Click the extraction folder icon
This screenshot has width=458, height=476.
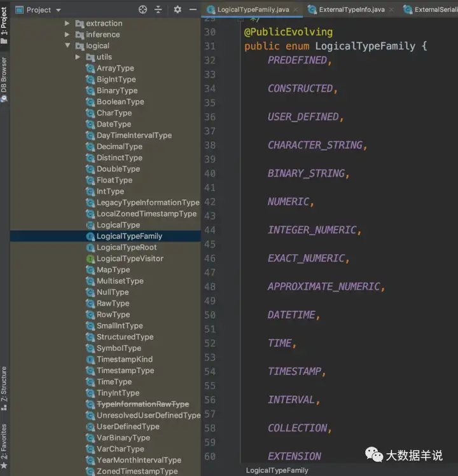pos(80,24)
